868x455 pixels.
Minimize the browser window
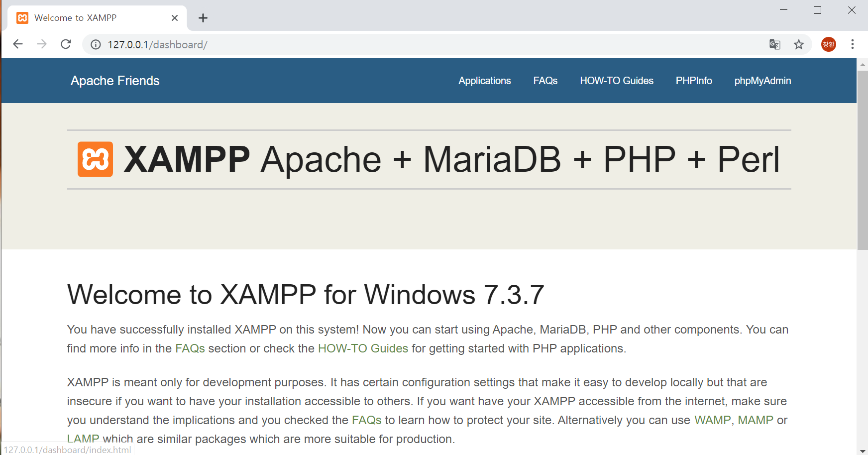[x=784, y=10]
